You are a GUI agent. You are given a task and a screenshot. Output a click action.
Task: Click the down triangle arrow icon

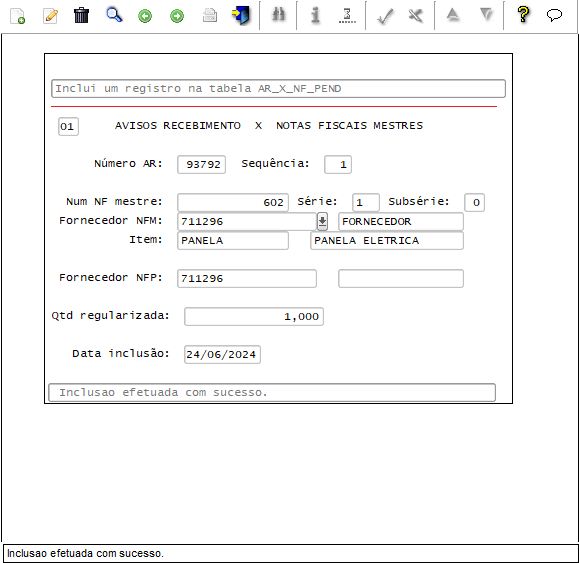[487, 15]
